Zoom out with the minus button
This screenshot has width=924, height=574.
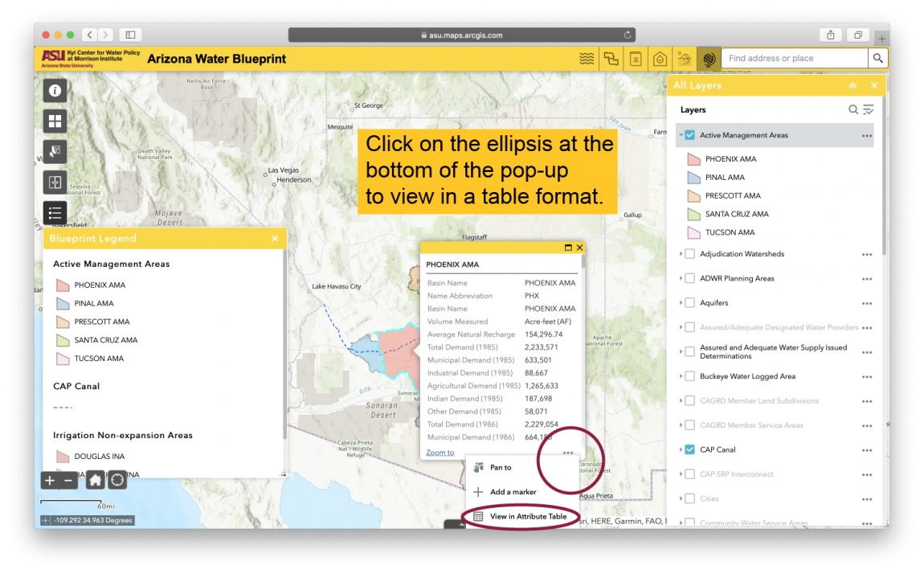pos(68,481)
